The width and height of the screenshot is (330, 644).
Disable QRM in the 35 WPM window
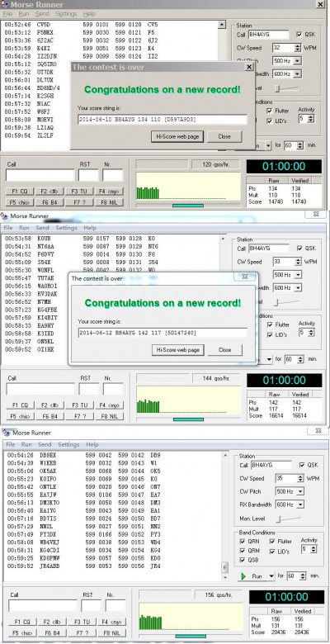[243, 551]
